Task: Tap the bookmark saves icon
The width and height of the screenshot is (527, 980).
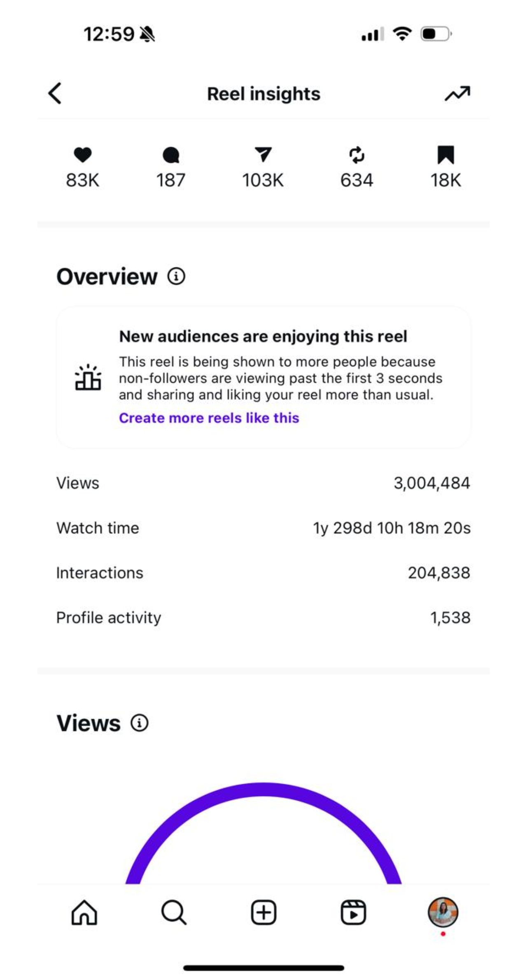Action: click(445, 155)
